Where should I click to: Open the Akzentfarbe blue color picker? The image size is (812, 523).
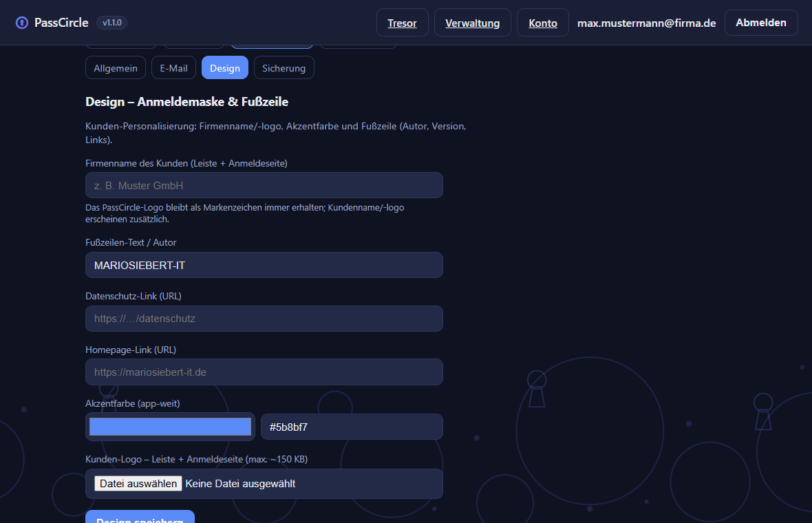click(x=171, y=427)
